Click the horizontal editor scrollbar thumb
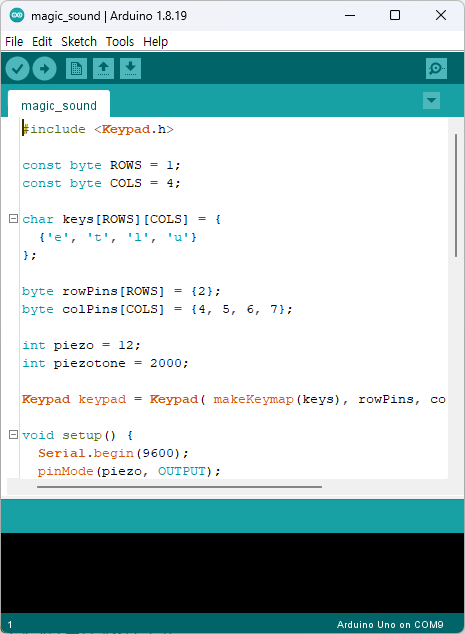Image resolution: width=465 pixels, height=634 pixels. click(x=179, y=487)
